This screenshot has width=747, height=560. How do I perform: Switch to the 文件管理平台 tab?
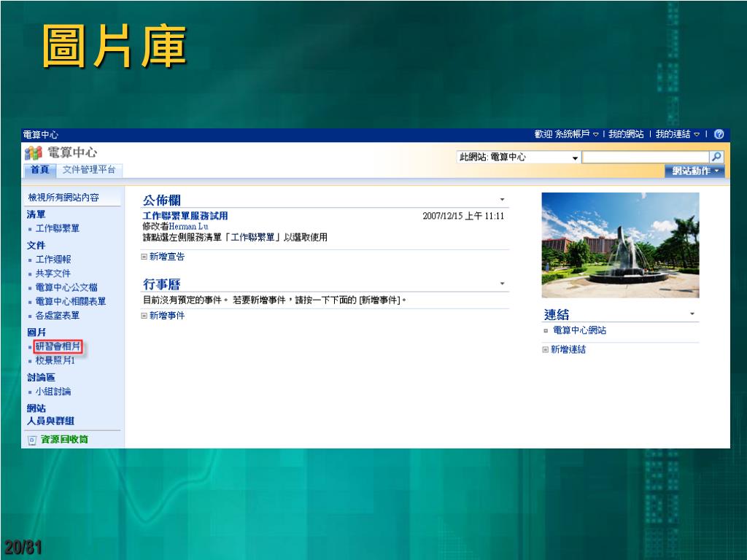(89, 170)
